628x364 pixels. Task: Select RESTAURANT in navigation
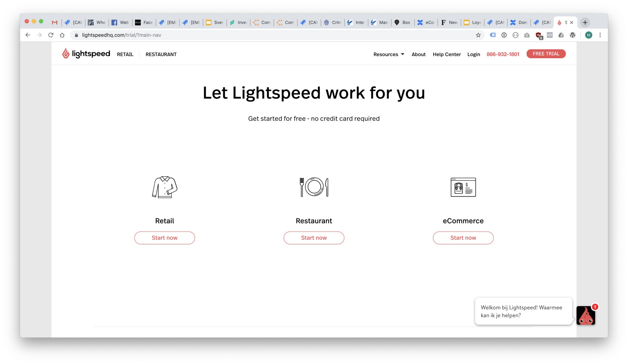(161, 54)
